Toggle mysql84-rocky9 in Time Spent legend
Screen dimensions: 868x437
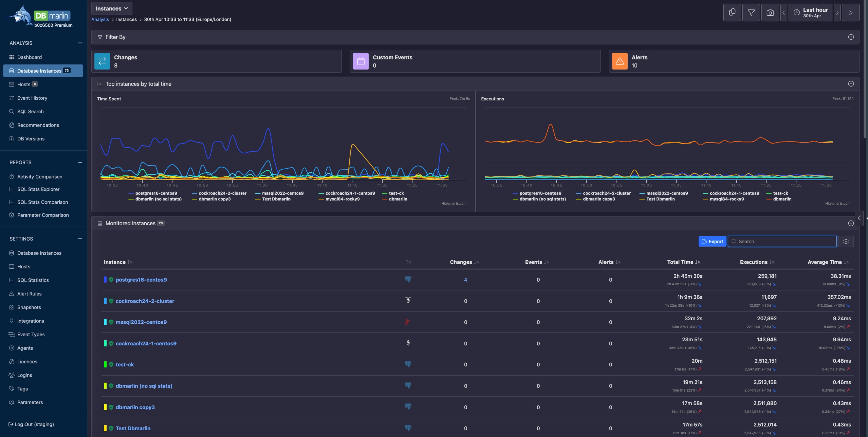pos(339,199)
